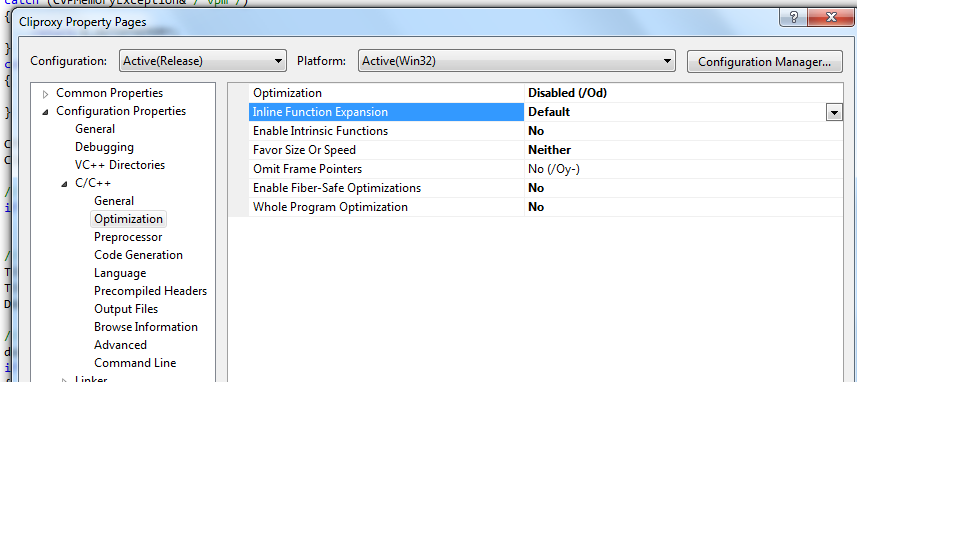This screenshot has height=540, width=960.
Task: Select General under Configuration Properties
Action: click(x=95, y=129)
